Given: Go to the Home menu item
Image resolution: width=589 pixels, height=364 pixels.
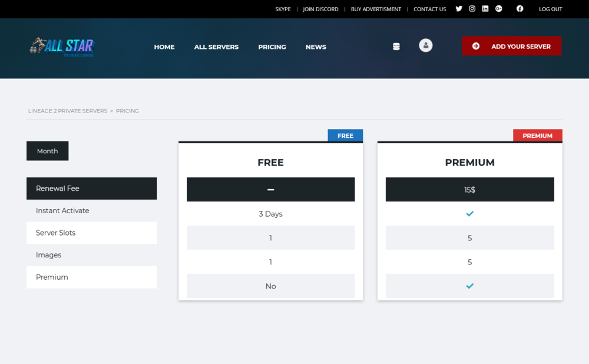Looking at the screenshot, I should tap(164, 47).
